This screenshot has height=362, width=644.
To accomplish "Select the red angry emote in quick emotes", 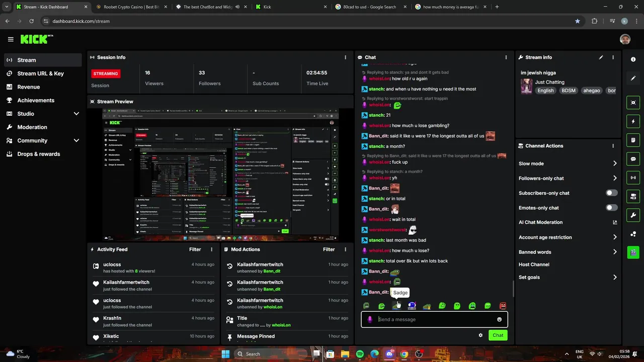I will tap(503, 306).
